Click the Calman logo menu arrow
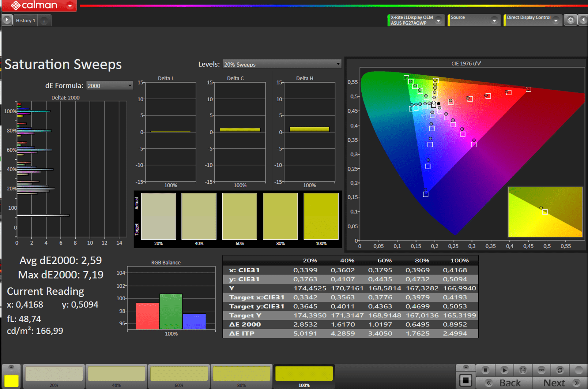Screen dimensions: 588x389 tap(70, 6)
